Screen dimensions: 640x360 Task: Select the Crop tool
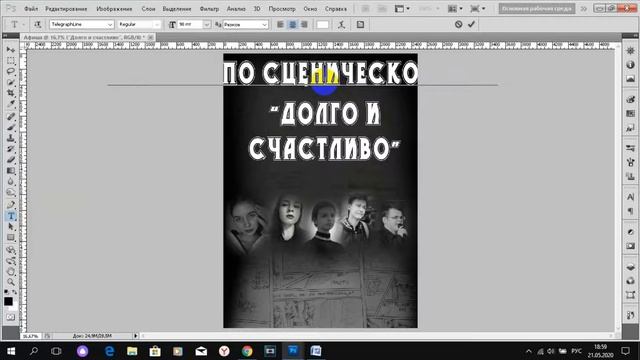[11, 93]
